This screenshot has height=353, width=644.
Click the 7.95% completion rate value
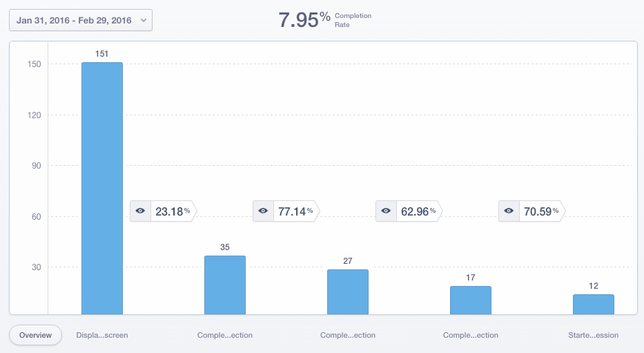pyautogui.click(x=304, y=20)
